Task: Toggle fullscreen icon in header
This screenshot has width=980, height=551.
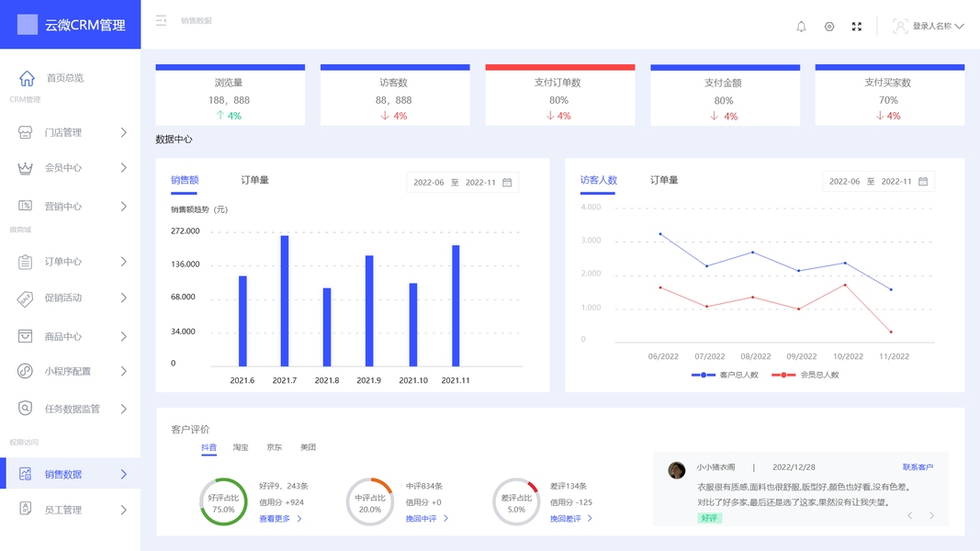Action: coord(857,27)
